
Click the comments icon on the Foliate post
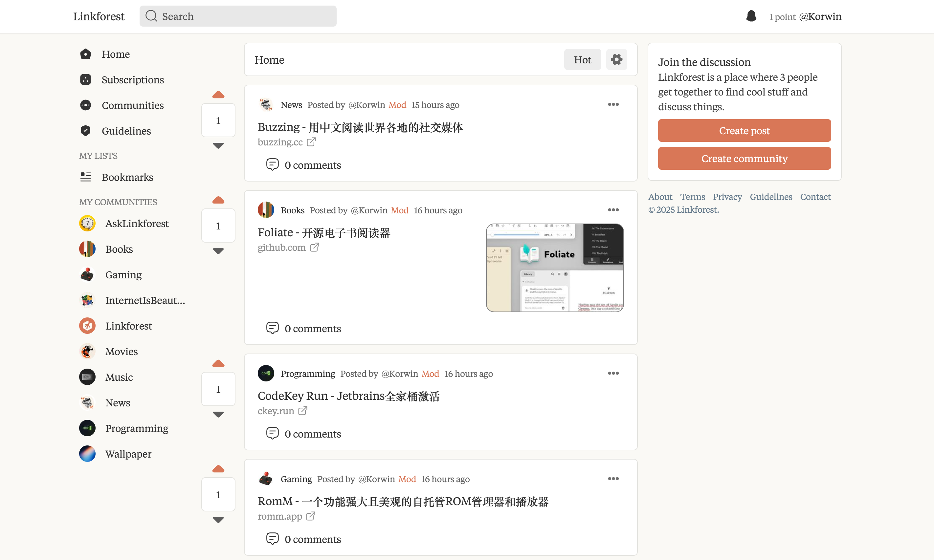(272, 328)
